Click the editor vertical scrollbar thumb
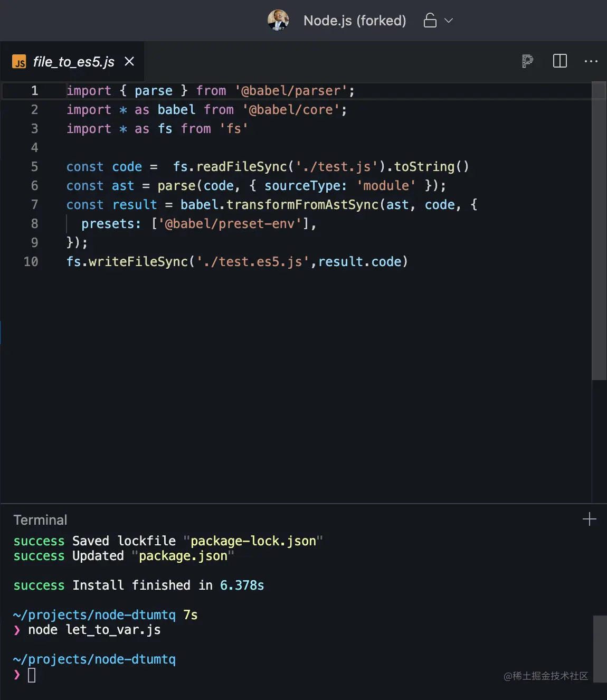This screenshot has height=700, width=607. pos(599,231)
